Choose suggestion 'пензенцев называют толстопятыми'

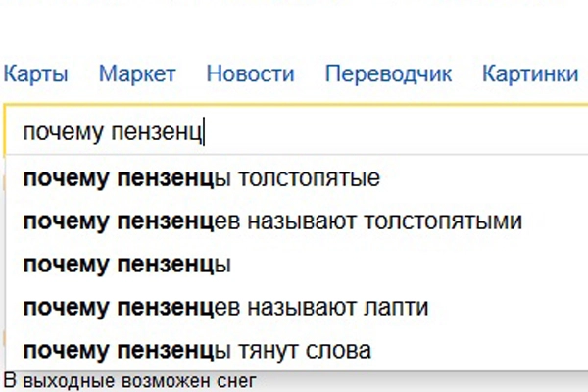(x=272, y=221)
